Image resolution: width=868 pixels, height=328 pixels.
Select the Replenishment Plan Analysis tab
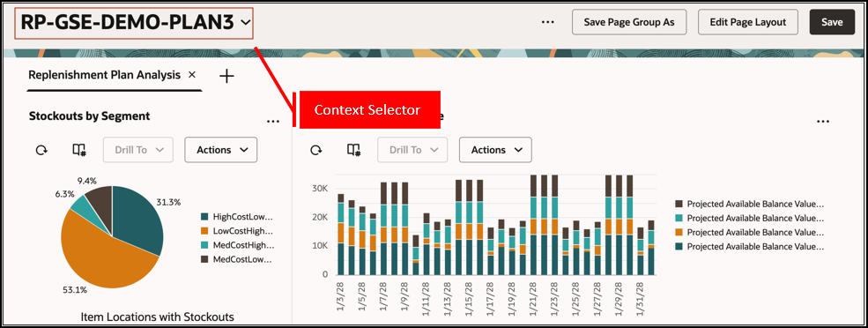105,75
